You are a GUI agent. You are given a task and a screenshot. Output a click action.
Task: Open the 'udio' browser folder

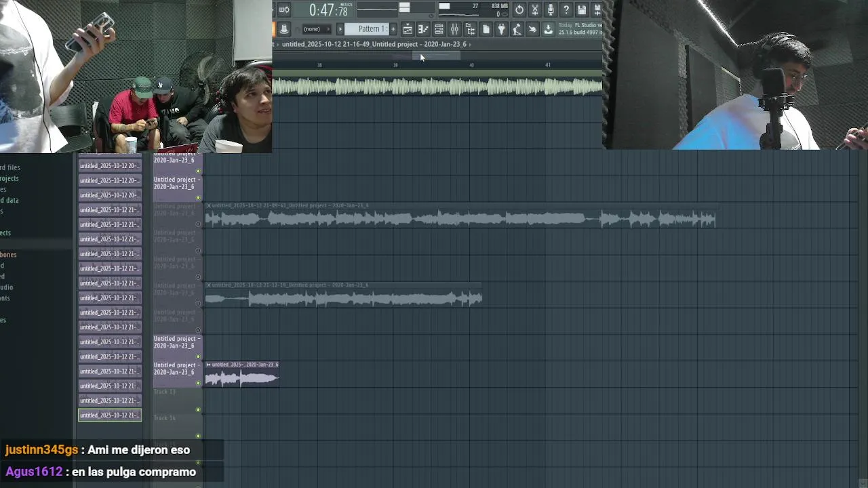[6, 287]
